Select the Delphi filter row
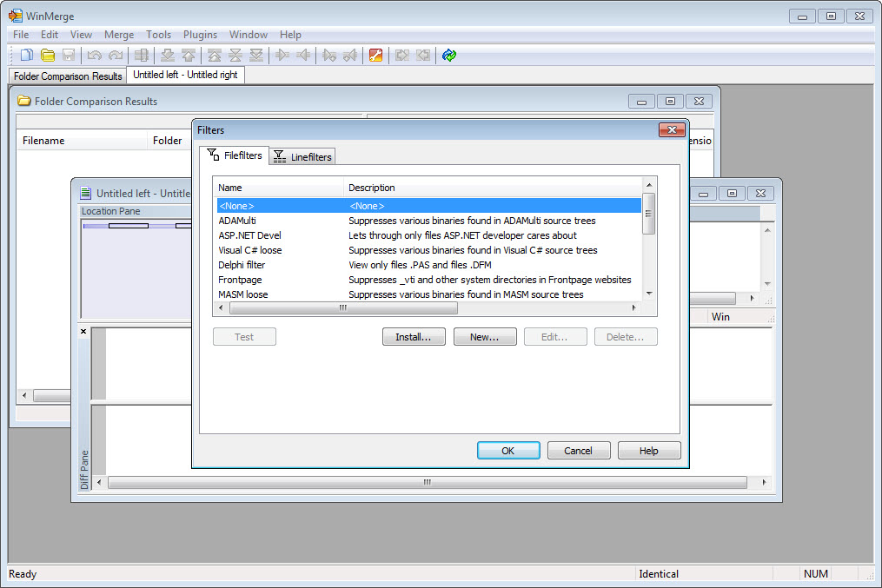The image size is (882, 588). (x=428, y=265)
